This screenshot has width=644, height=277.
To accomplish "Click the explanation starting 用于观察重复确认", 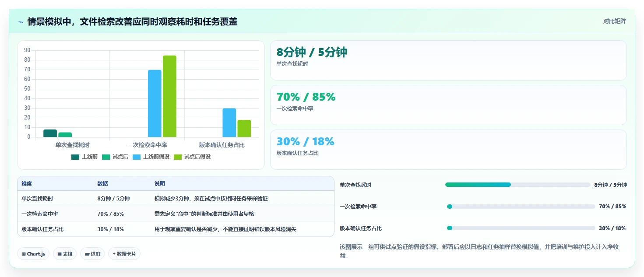I will 225,229.
